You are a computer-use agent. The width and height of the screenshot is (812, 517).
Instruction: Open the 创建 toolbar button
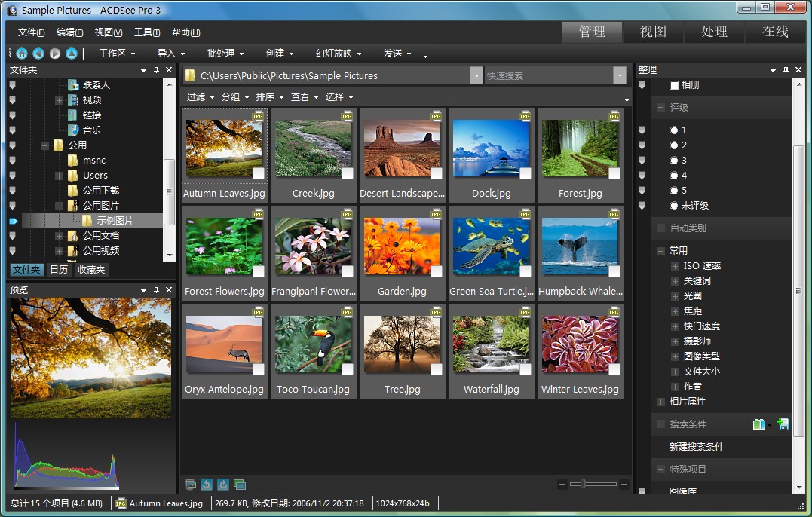[x=280, y=54]
